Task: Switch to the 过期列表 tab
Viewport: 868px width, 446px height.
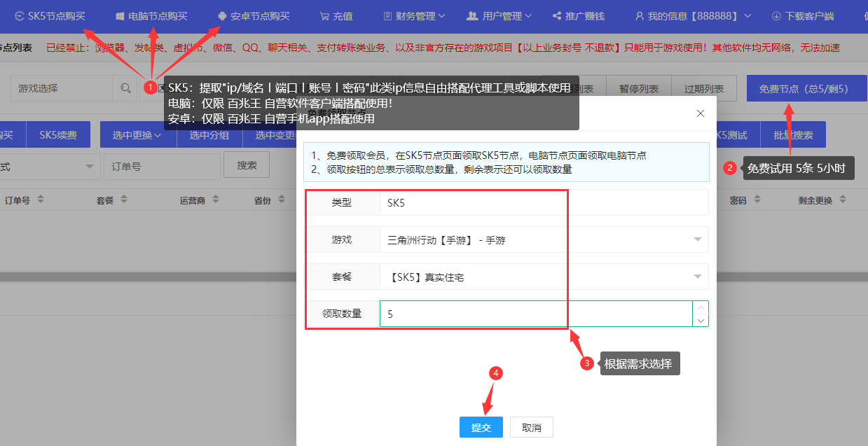Action: (703, 88)
